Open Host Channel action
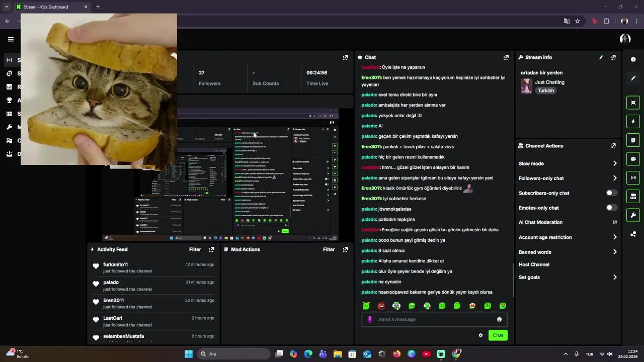Screen dimensions: 644x362 [x=534, y=264]
